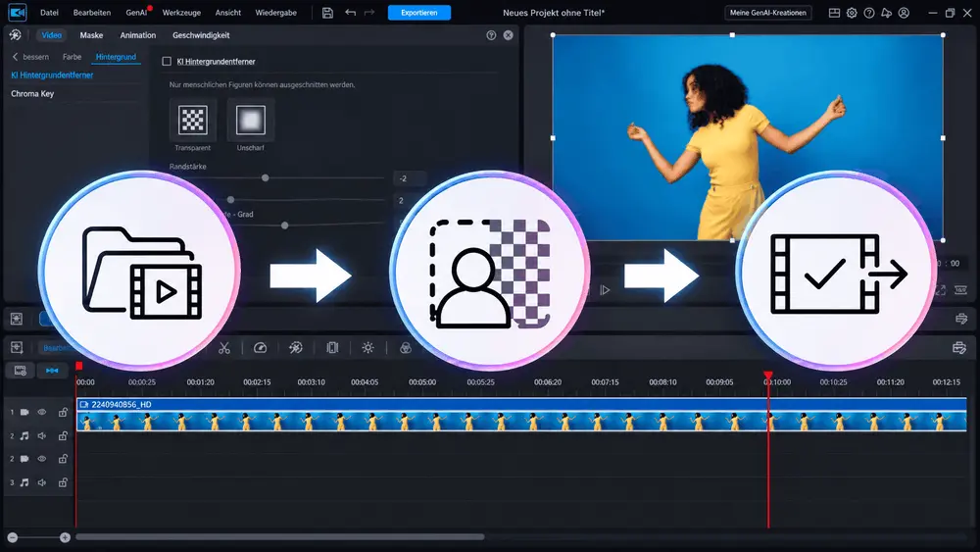Click the undo arrow icon

(350, 13)
